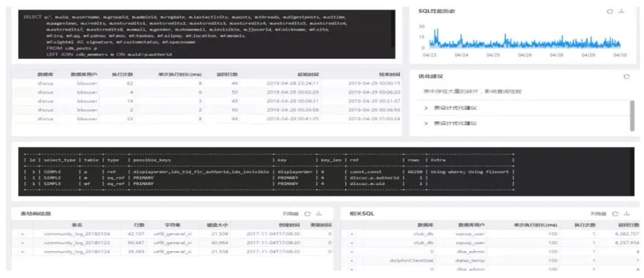
Task: Click the 行数 column header
Action: (139, 225)
